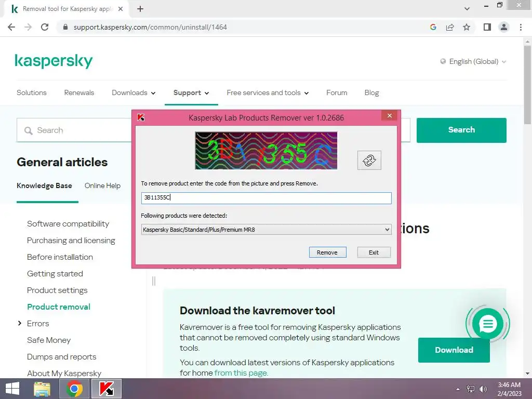Click the tab search chevron icon
The image size is (532, 399).
[467, 9]
